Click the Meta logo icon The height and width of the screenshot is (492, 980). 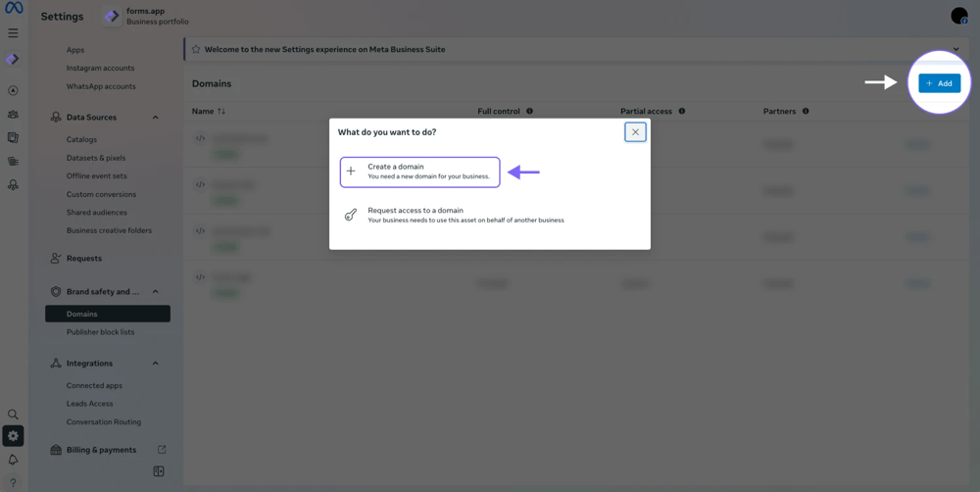coord(14,8)
